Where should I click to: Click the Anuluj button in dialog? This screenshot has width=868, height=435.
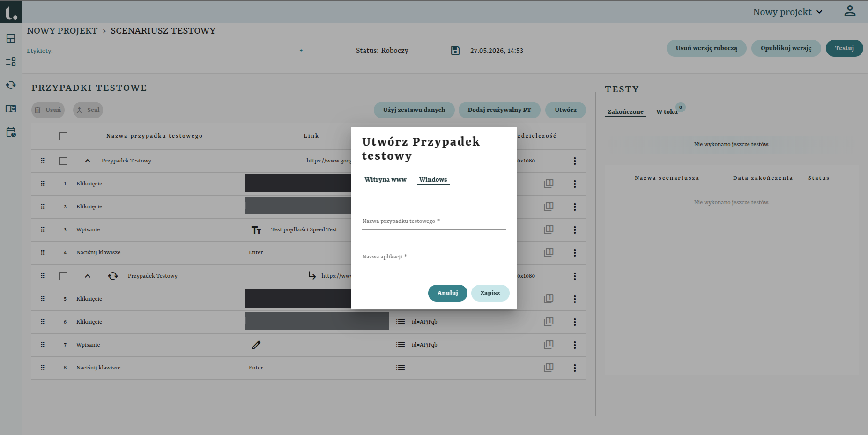point(448,293)
